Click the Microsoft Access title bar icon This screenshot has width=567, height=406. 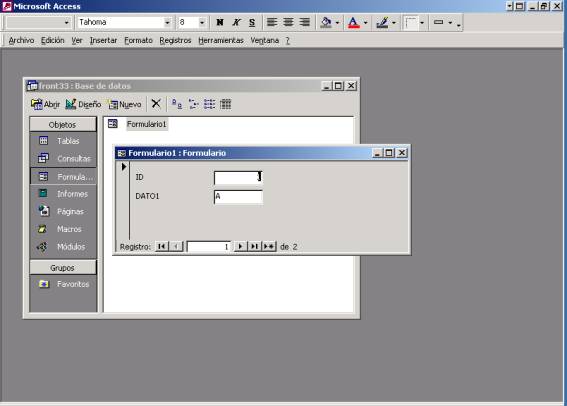click(x=7, y=6)
